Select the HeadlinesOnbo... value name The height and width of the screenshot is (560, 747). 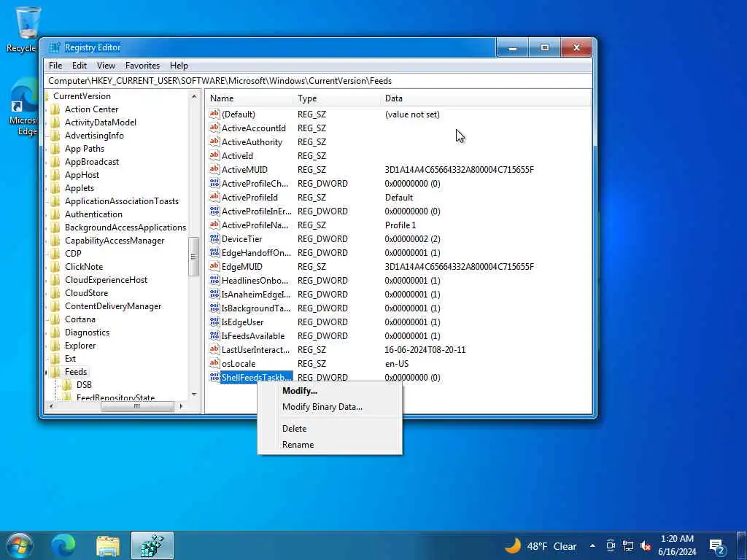coord(255,281)
